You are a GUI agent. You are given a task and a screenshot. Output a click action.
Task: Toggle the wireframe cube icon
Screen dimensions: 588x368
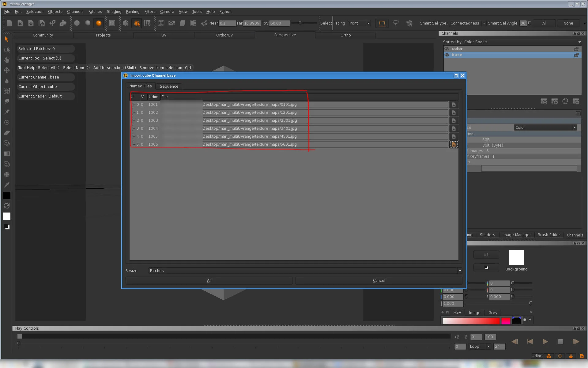coord(161,23)
